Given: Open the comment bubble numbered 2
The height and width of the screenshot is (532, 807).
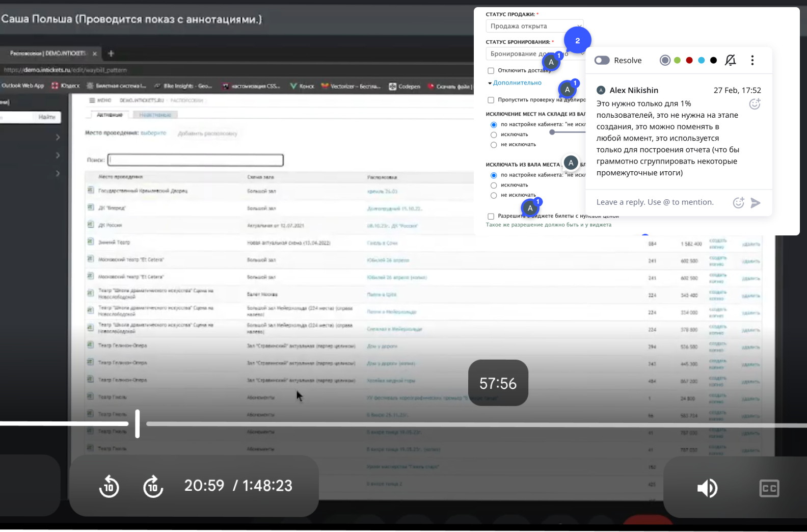Looking at the screenshot, I should [577, 41].
